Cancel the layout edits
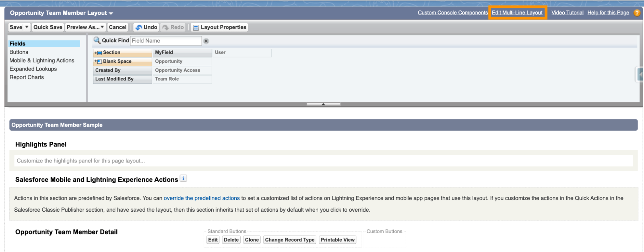644x252 pixels. pyautogui.click(x=118, y=27)
